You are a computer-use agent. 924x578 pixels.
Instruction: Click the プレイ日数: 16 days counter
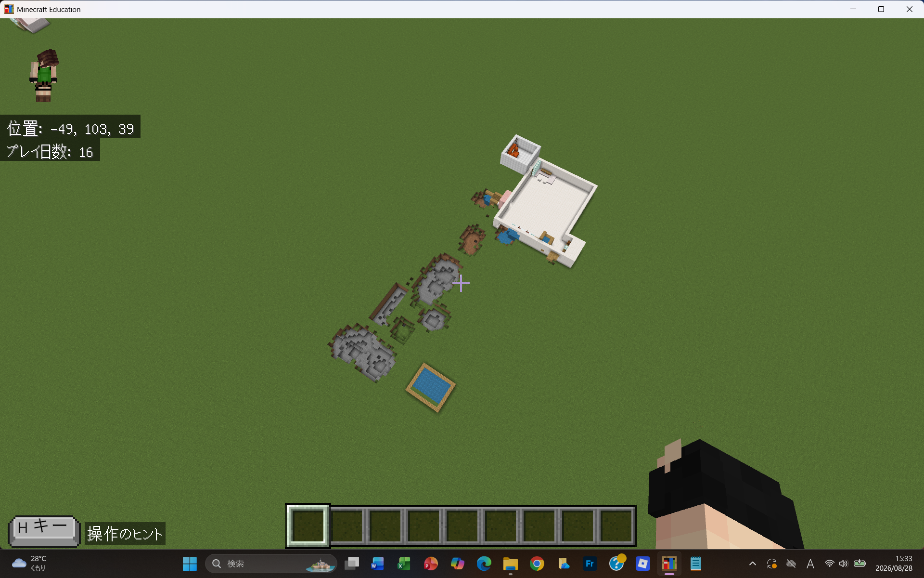tap(50, 152)
